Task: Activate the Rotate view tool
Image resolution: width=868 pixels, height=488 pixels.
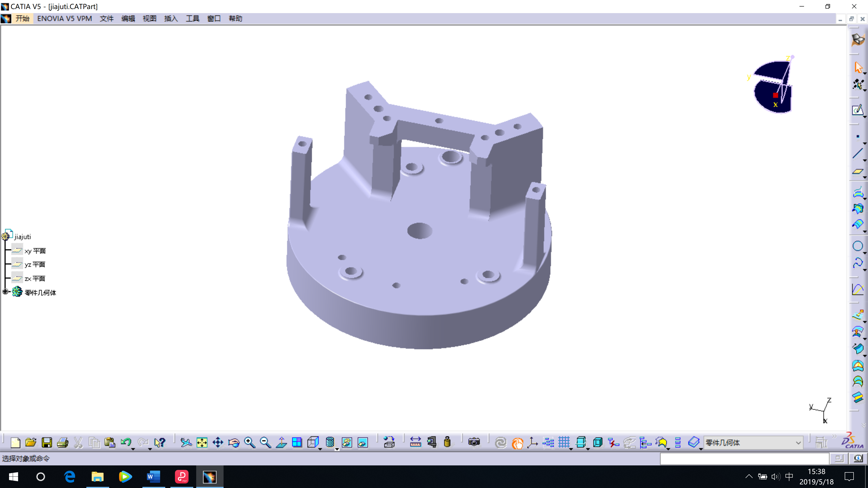Action: (x=234, y=443)
